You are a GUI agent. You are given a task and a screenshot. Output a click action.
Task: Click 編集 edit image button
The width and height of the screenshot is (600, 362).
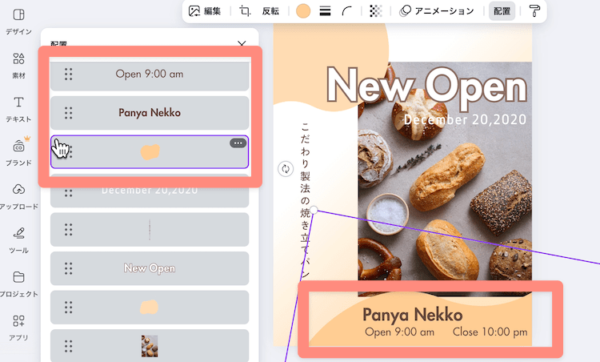[x=205, y=11]
